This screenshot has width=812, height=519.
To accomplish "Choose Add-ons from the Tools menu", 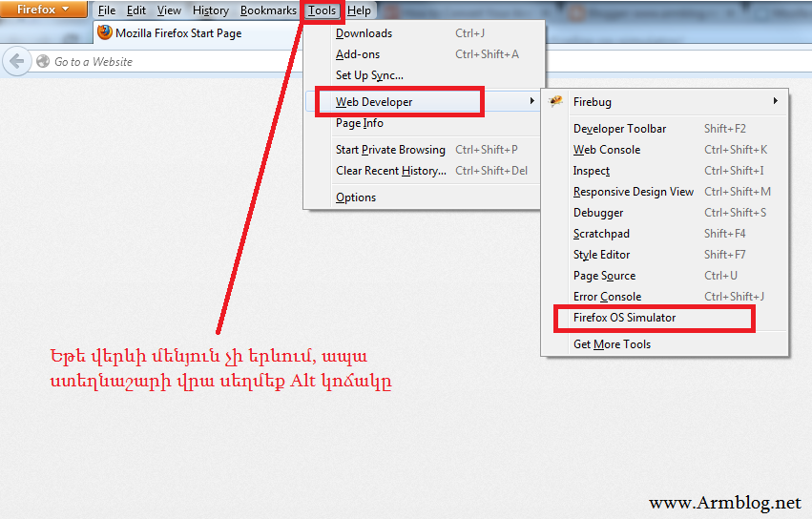I will (425, 54).
